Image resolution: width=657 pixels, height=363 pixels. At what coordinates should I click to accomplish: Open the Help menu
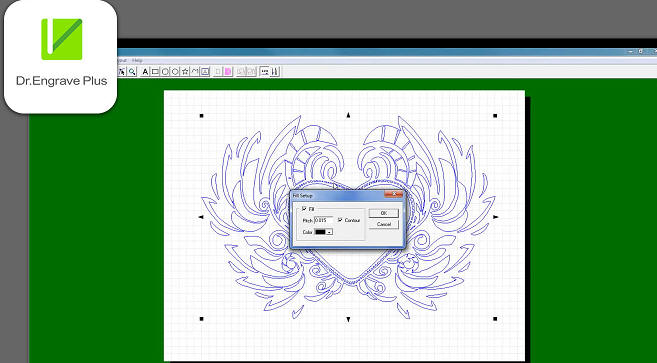(x=137, y=61)
